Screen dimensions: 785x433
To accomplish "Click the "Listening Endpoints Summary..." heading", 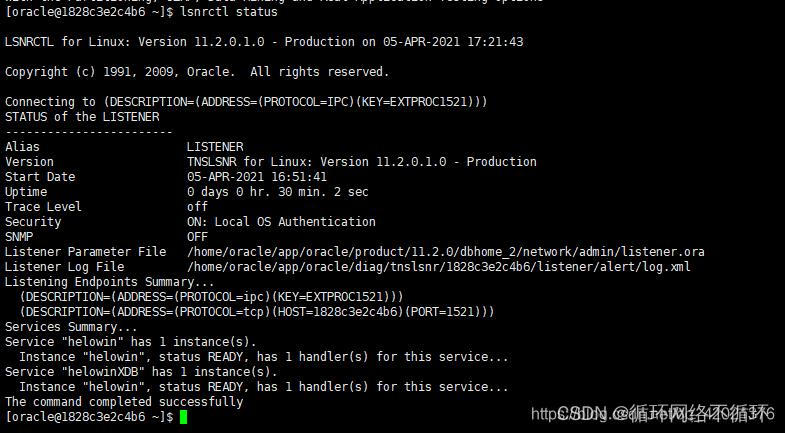I will [110, 282].
